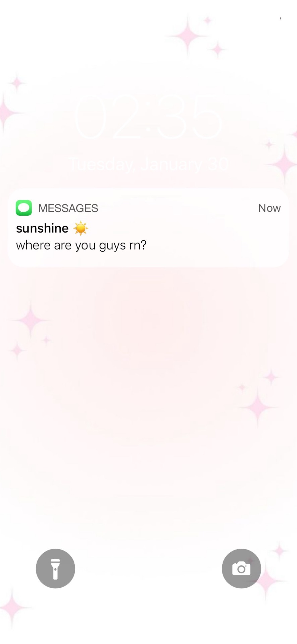Tap the MESSAGES app label
This screenshot has height=644, width=297.
tap(68, 208)
